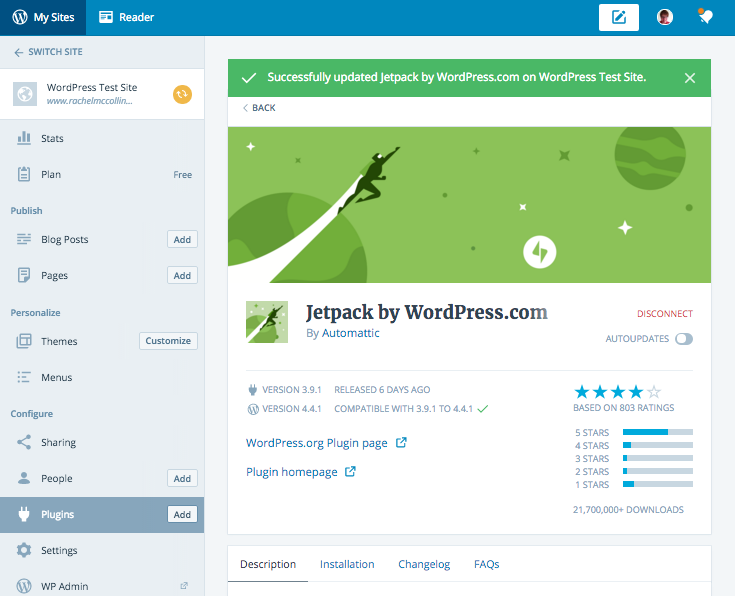Click the orange site sync status icon
The height and width of the screenshot is (596, 735).
[182, 94]
